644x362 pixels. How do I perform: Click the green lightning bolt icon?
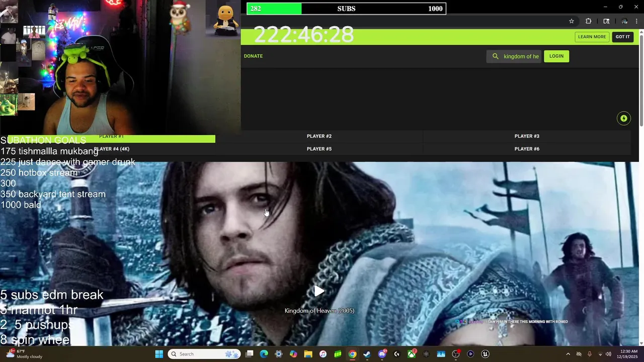click(624, 118)
